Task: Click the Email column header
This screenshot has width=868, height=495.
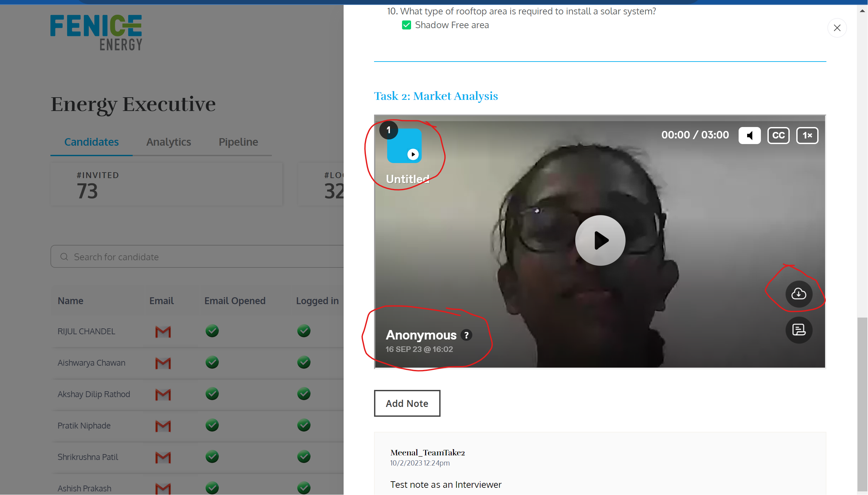Action: point(161,301)
